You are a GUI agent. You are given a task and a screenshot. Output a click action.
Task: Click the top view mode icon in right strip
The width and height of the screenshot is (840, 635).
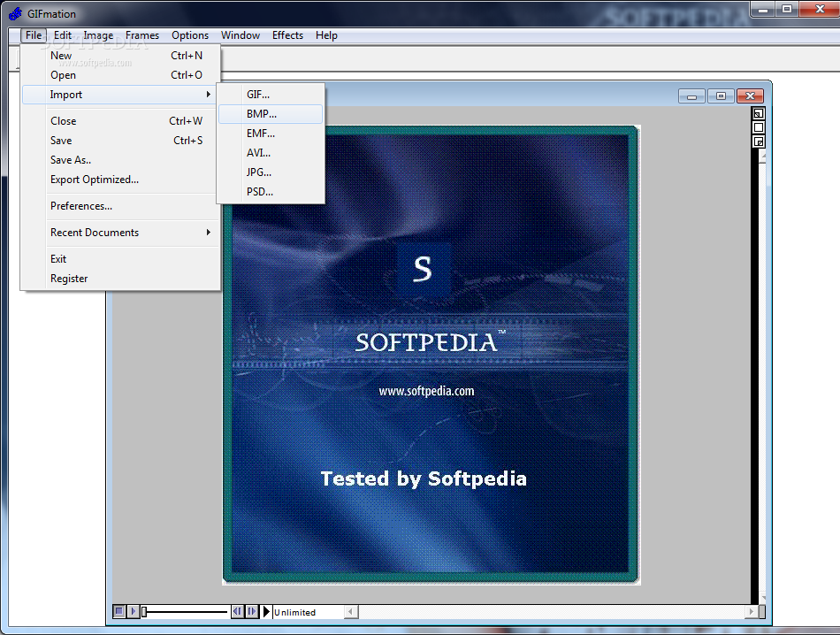(x=759, y=113)
